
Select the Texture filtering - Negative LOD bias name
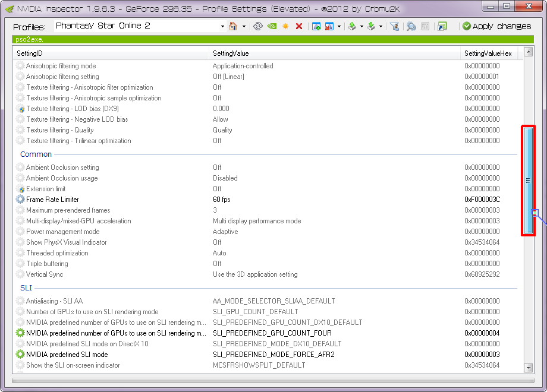pyautogui.click(x=77, y=119)
